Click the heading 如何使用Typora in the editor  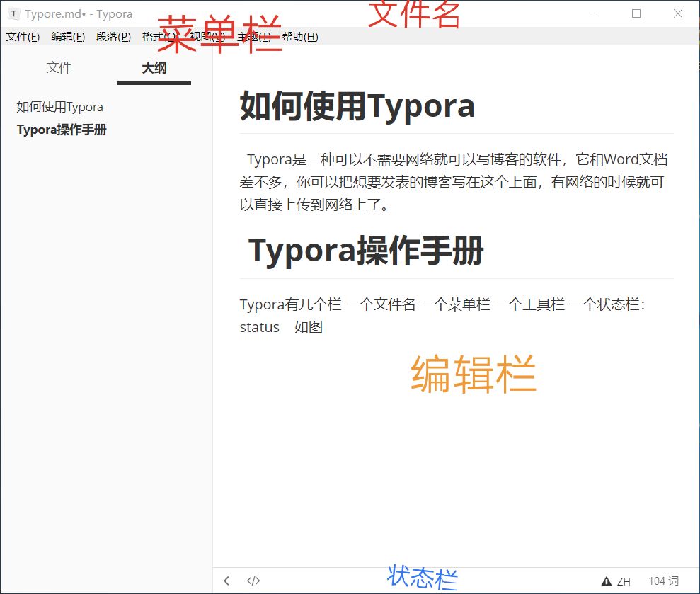(356, 107)
